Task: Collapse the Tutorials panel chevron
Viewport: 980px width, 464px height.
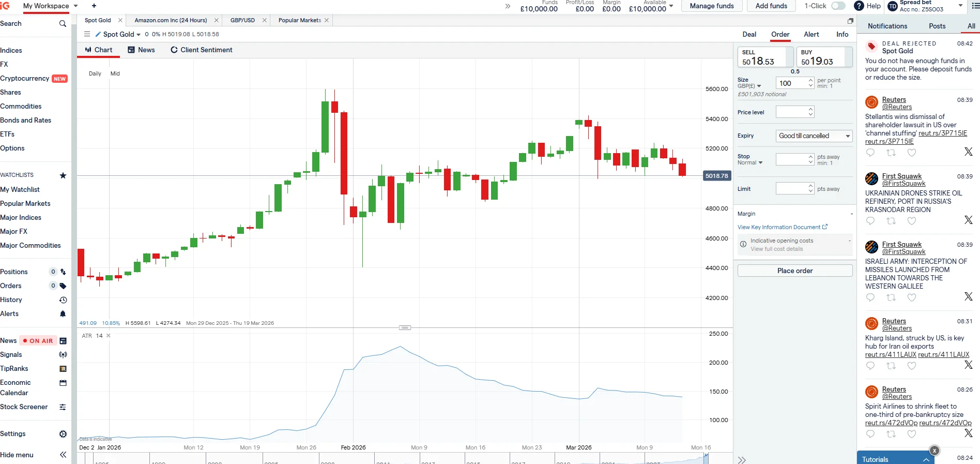Action: coord(926,459)
